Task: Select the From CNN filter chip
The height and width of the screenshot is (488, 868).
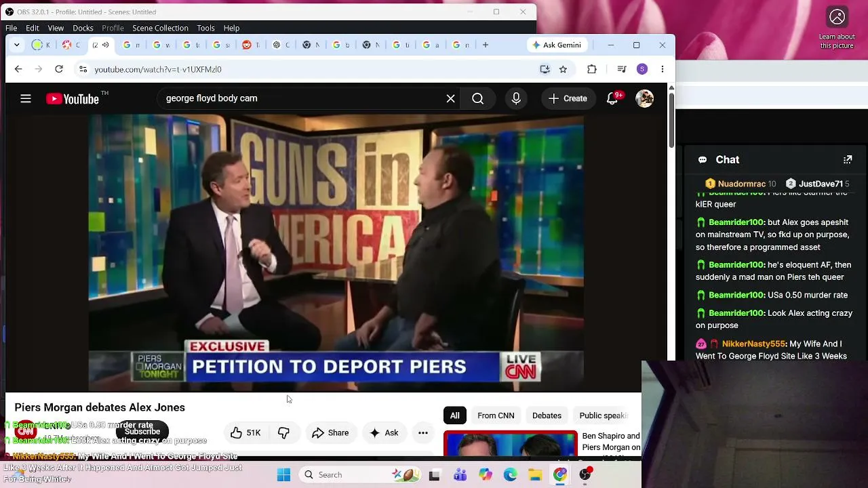Action: click(496, 415)
